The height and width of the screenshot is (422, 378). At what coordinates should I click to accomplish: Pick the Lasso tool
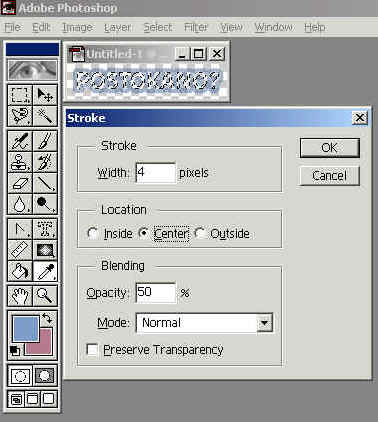[20, 116]
